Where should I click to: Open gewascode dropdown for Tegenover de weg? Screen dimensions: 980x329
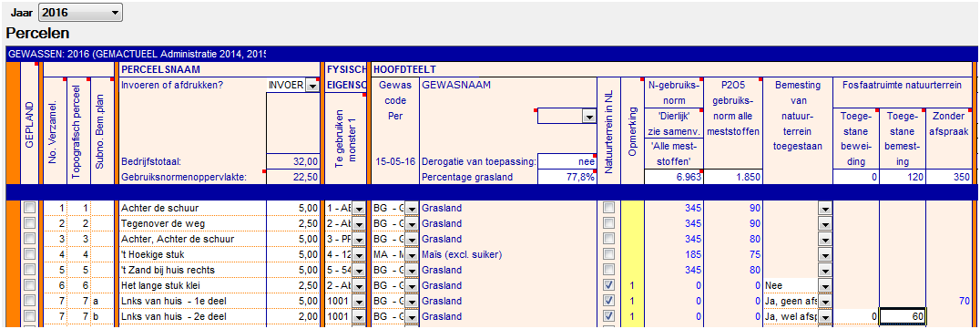click(412, 224)
